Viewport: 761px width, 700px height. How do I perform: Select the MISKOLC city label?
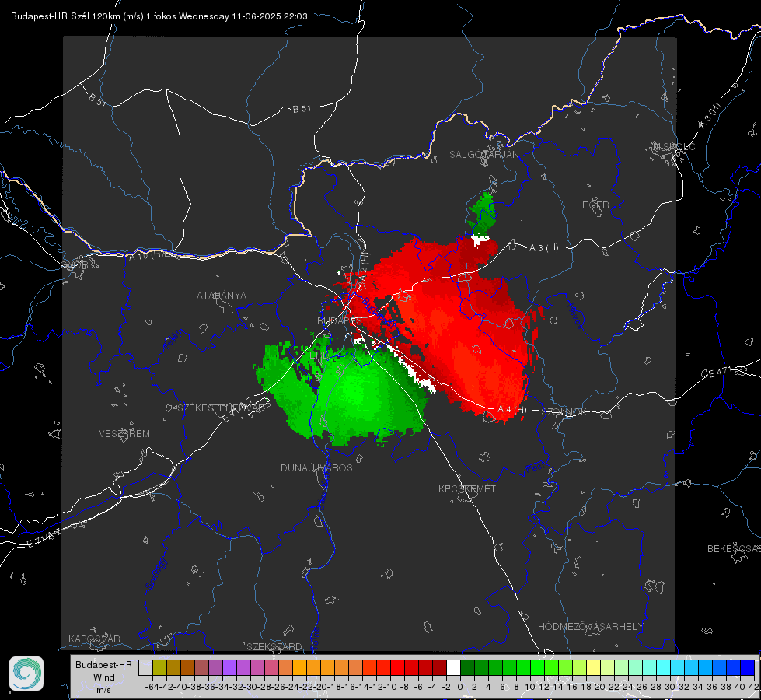click(674, 146)
